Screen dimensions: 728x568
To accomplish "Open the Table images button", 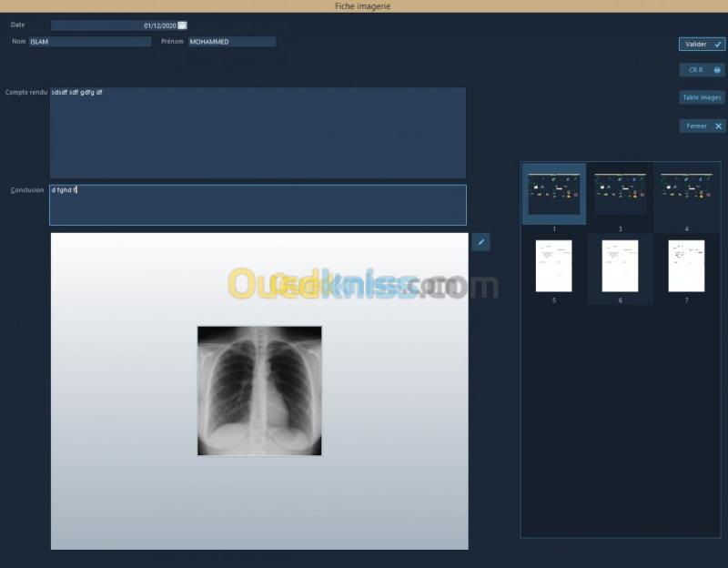I will click(x=702, y=97).
